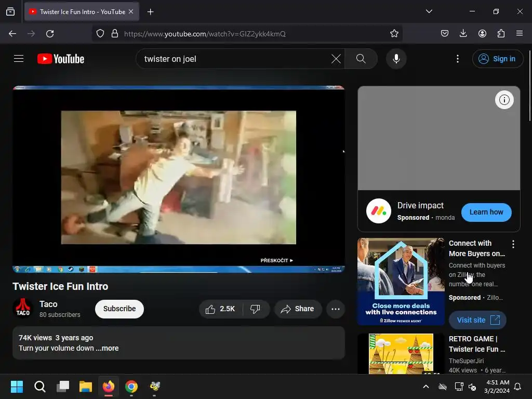Skip using the PŘESKOČIT button in video

276,260
